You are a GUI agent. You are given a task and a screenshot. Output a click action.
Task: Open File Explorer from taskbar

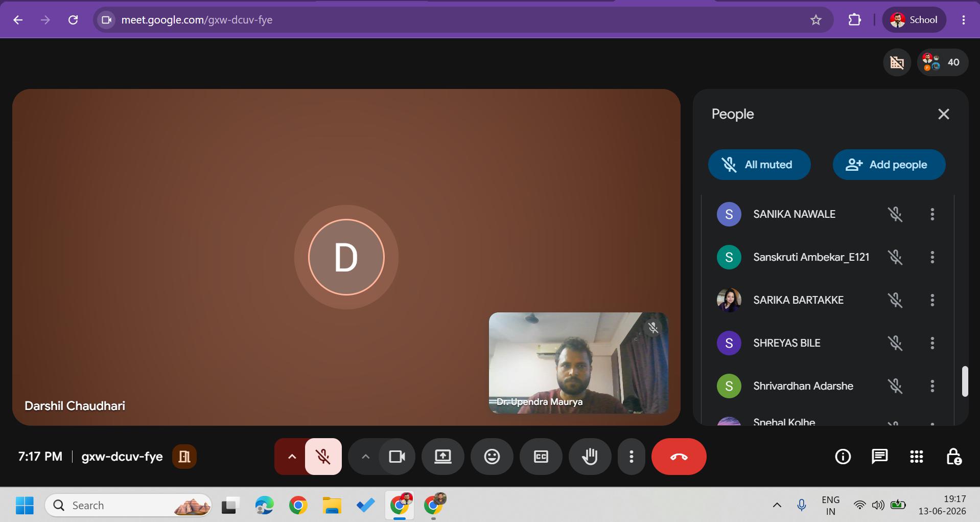coord(332,506)
